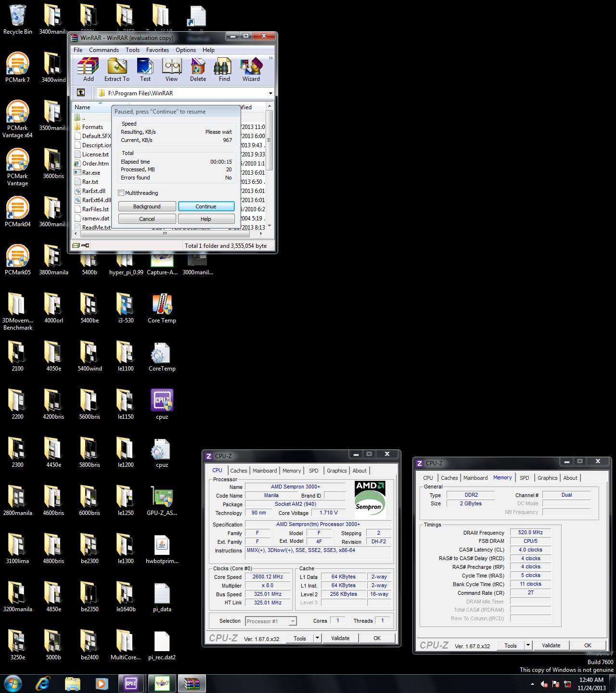Select the GPU-Z_AS... desktop icon

[x=162, y=500]
